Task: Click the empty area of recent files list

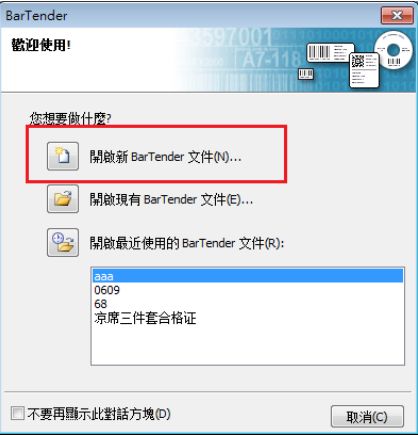Action: pyautogui.click(x=248, y=345)
